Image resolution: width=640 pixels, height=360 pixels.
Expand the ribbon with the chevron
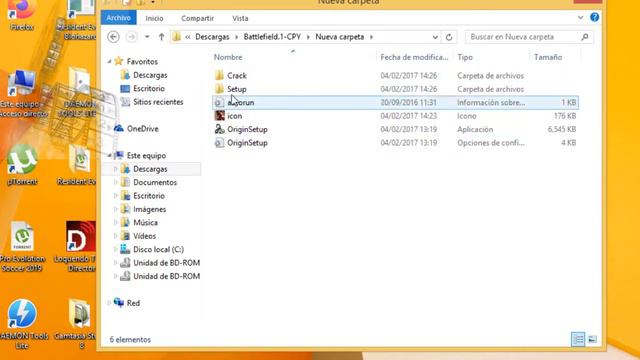tap(580, 18)
